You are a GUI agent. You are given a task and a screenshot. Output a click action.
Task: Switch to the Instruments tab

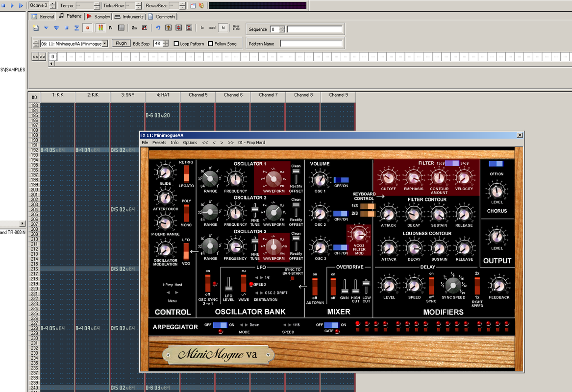(x=129, y=16)
